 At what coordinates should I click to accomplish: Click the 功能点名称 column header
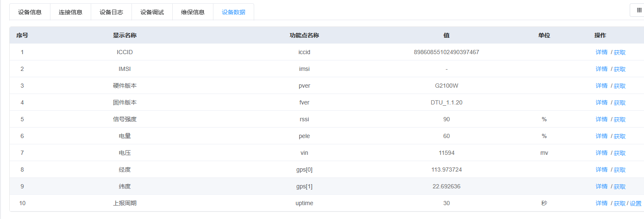click(305, 35)
